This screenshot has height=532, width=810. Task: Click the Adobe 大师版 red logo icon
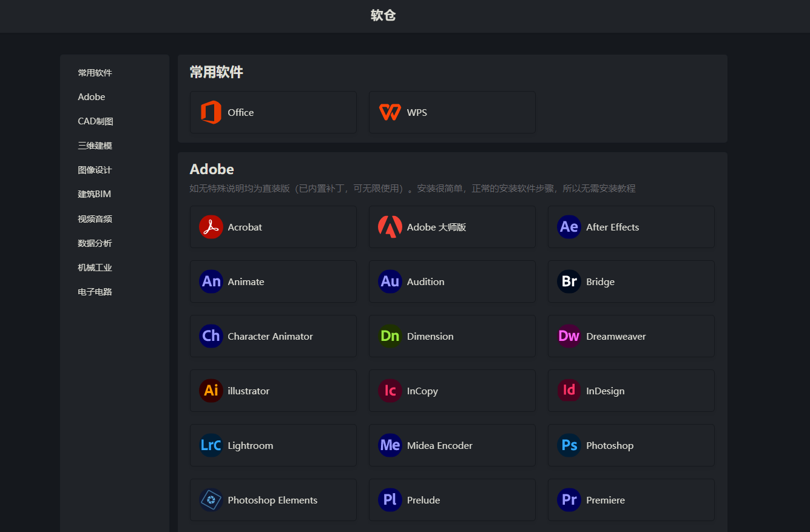(x=390, y=227)
